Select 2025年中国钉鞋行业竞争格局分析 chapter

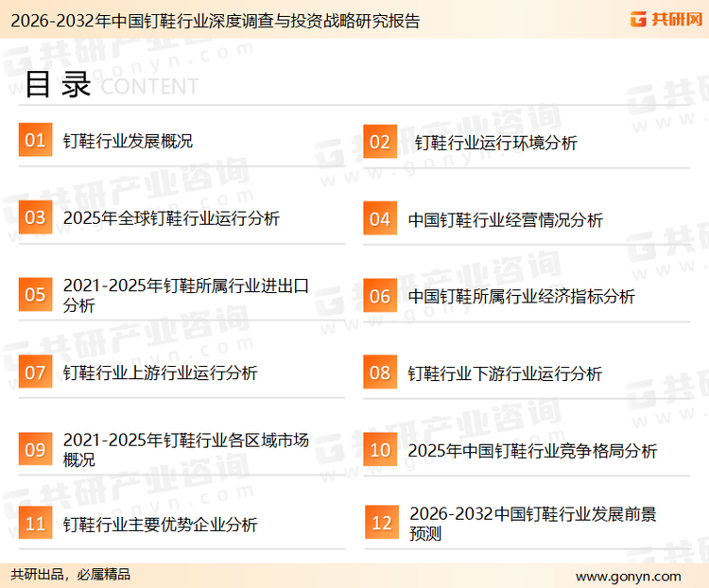532,451
